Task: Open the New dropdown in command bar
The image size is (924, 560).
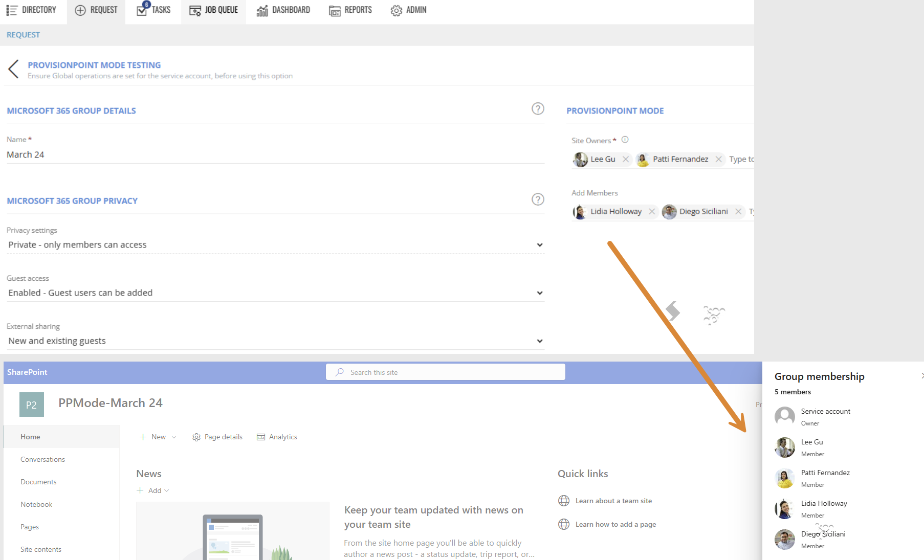Action: [158, 437]
